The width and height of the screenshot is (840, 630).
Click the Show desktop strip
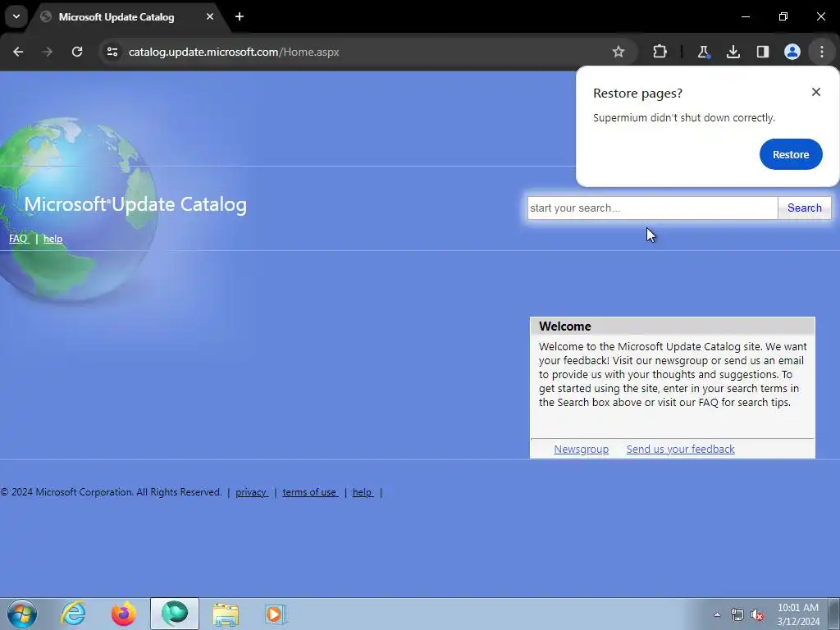click(834, 614)
